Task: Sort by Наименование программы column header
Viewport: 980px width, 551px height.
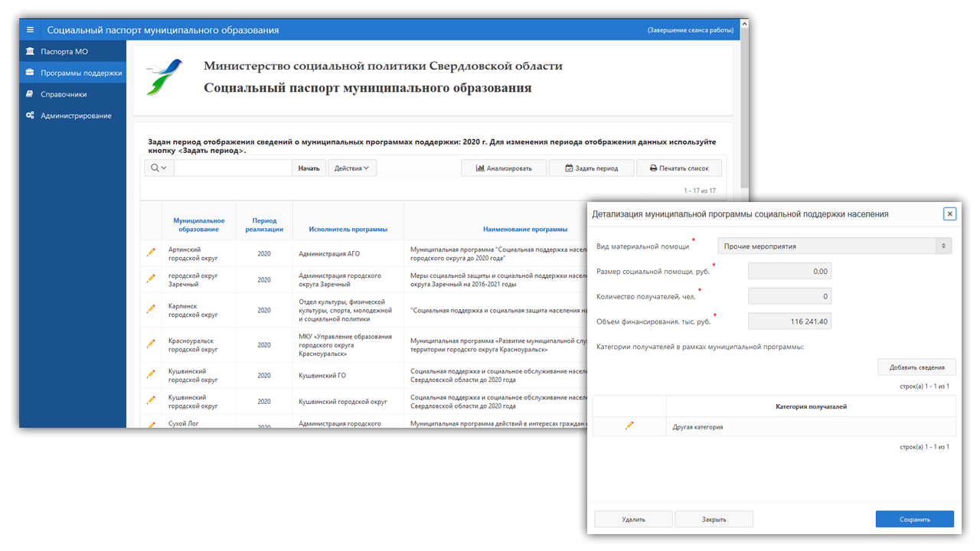Action: [525, 229]
